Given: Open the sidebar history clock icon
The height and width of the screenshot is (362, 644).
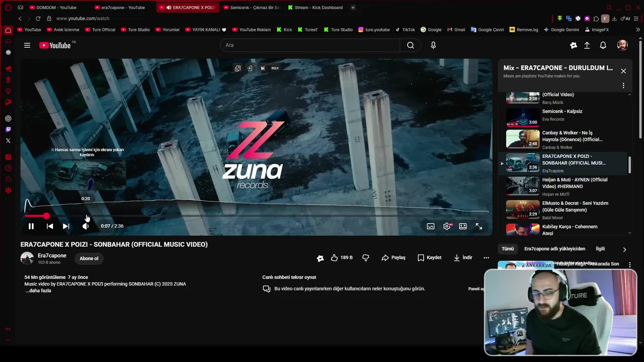Looking at the screenshot, I should coord(8,168).
